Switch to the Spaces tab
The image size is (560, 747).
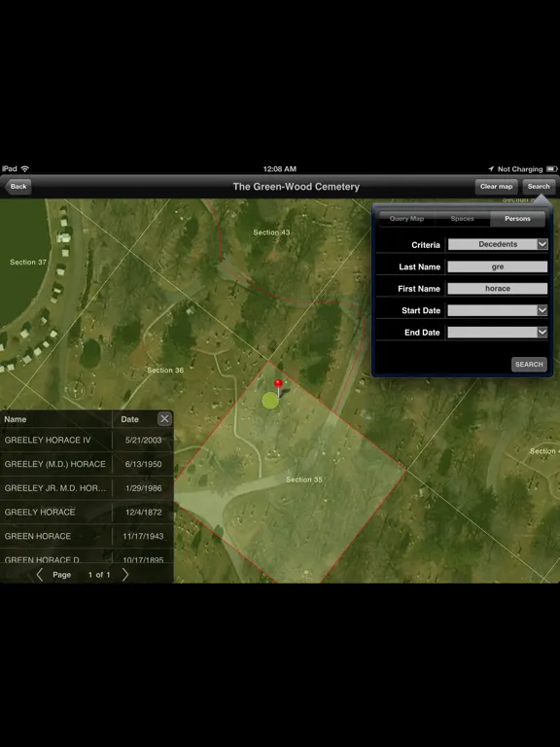(462, 219)
